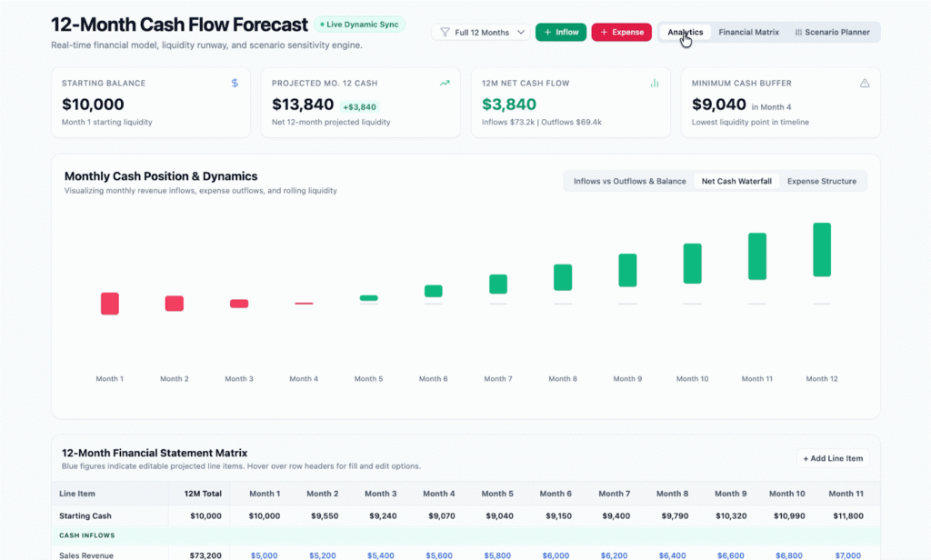Click the funnel filter icon beside Full 12 Months
The image size is (931, 560).
pyautogui.click(x=445, y=32)
